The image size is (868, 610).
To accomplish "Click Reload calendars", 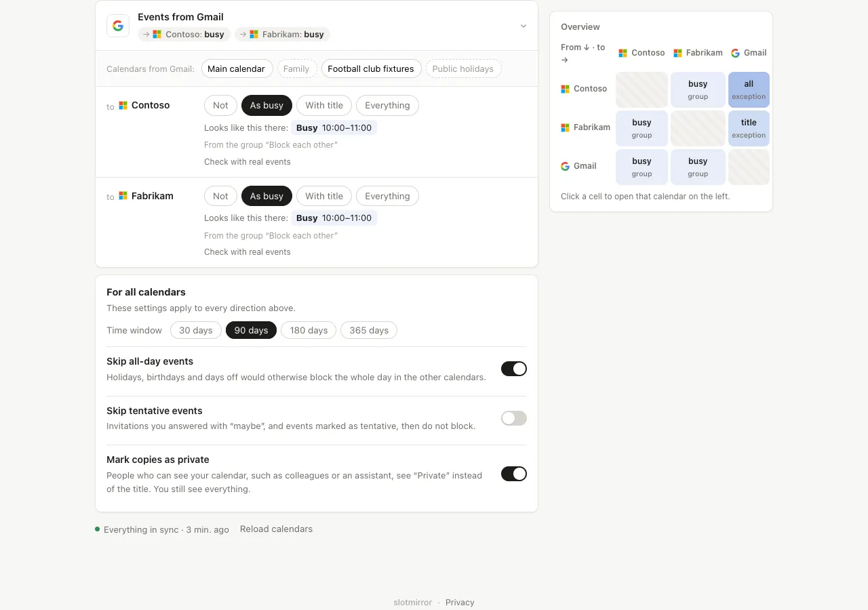I will pos(276,529).
